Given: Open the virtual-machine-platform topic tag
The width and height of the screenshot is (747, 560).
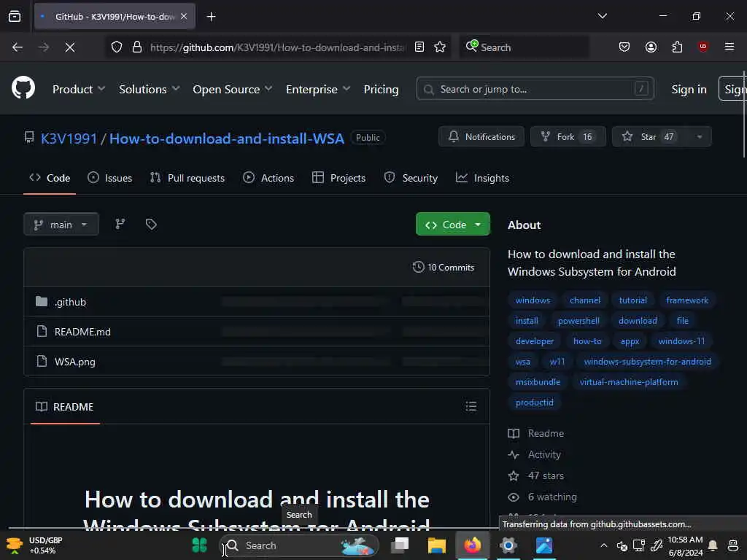Looking at the screenshot, I should pyautogui.click(x=628, y=382).
